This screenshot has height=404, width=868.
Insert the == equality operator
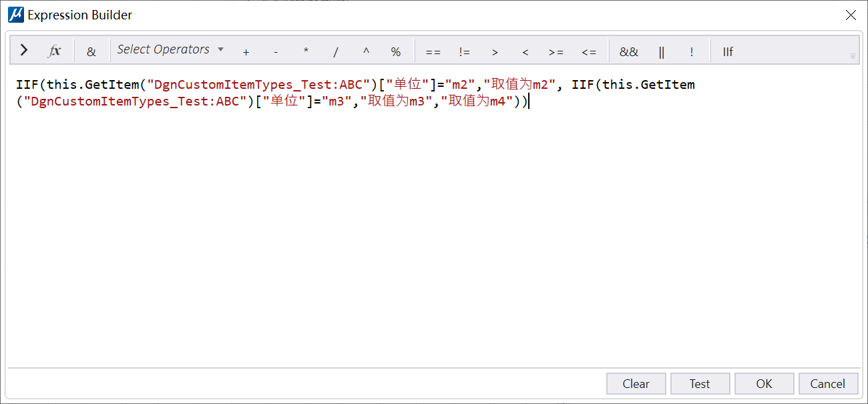pos(433,51)
